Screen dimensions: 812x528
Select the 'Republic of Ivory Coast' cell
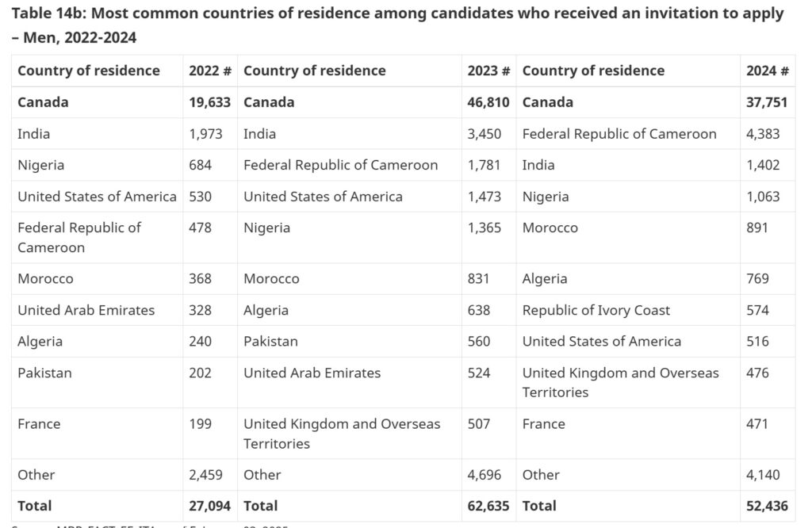click(x=596, y=310)
